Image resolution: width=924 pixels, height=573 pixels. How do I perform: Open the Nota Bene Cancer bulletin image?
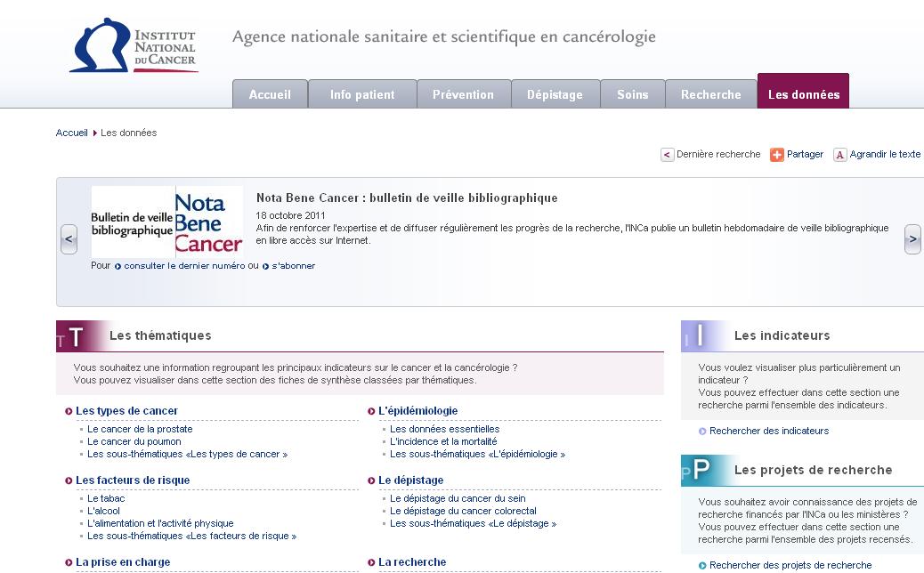[166, 222]
